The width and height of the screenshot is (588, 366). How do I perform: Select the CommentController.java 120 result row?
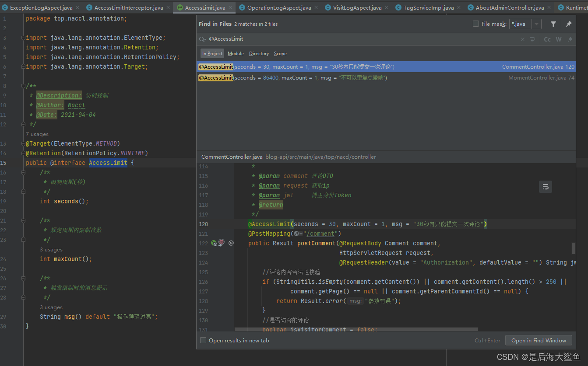click(x=386, y=67)
